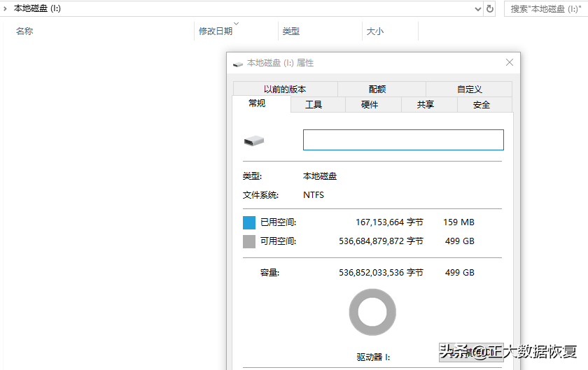Close the 本地磁盘 (I:) 属性 dialog
The width and height of the screenshot is (588, 370).
(510, 62)
